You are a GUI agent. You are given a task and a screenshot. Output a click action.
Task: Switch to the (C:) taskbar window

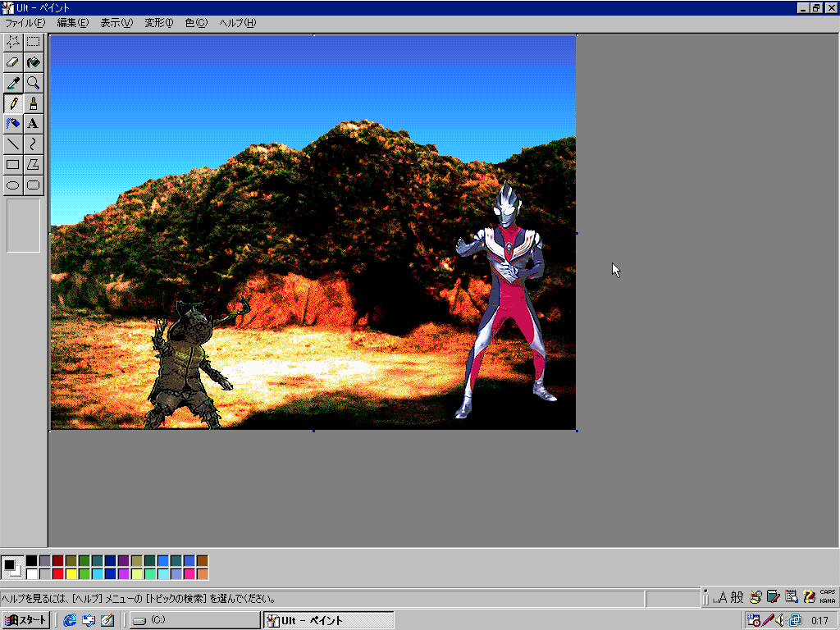[x=195, y=620]
